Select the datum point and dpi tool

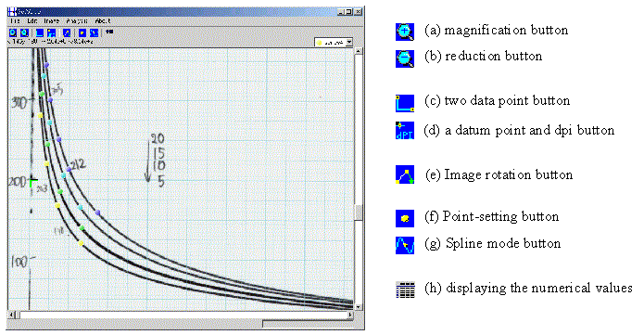(x=51, y=32)
